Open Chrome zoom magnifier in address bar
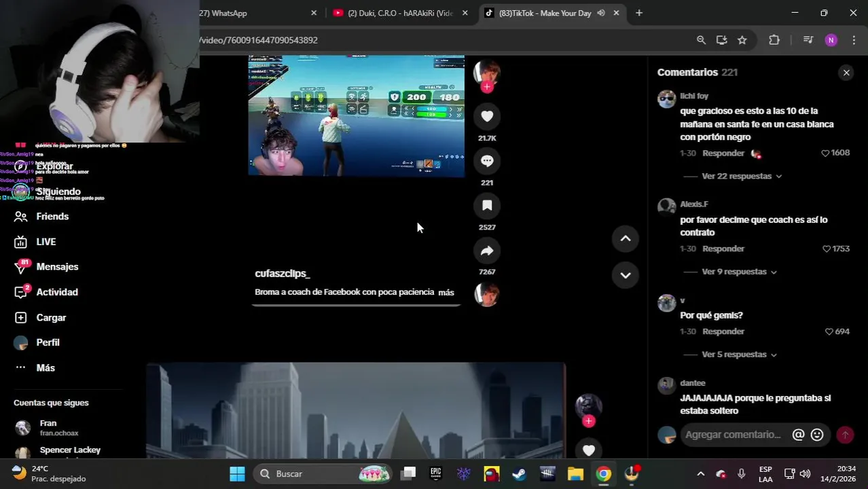Viewport: 868px width, 489px height. coord(701,40)
